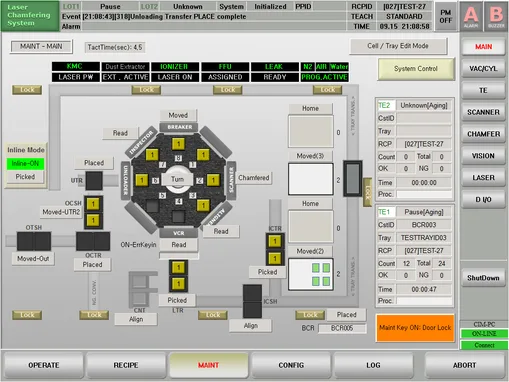Click turntable position number 6

coord(155,180)
